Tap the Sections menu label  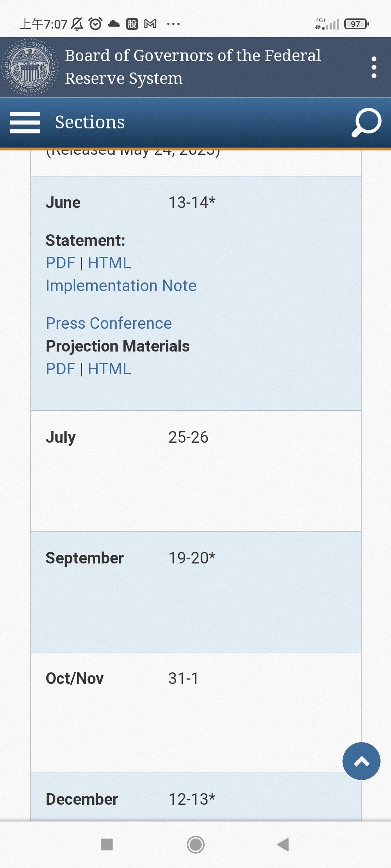[x=90, y=122]
